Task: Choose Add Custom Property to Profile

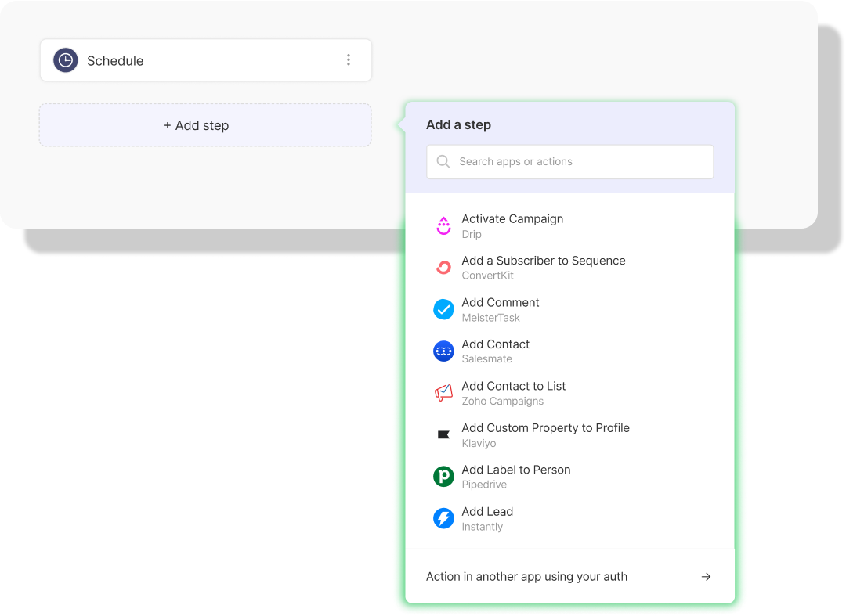Action: [x=545, y=428]
